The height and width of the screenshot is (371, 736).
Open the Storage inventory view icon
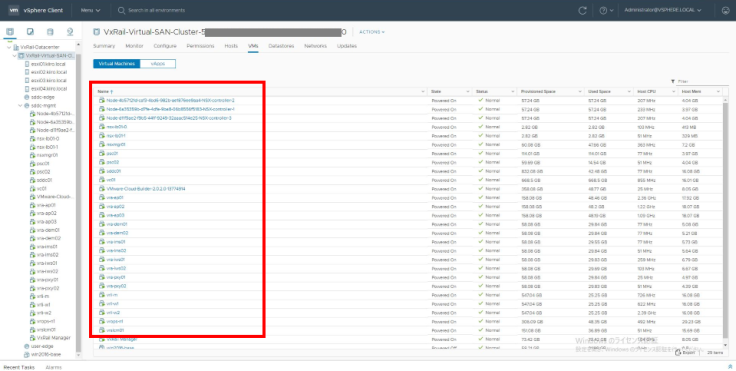[50, 32]
